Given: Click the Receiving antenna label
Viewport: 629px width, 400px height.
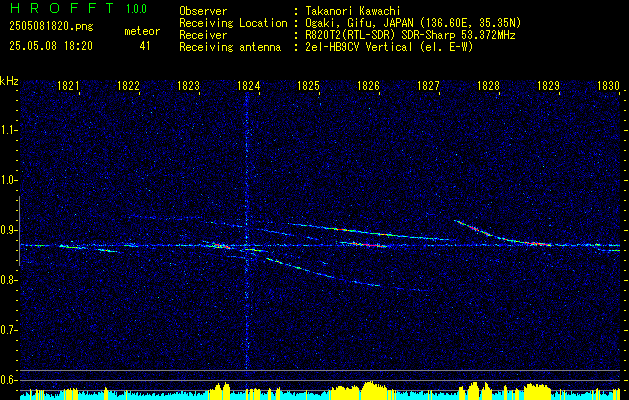Looking at the screenshot, I should click(x=230, y=47).
